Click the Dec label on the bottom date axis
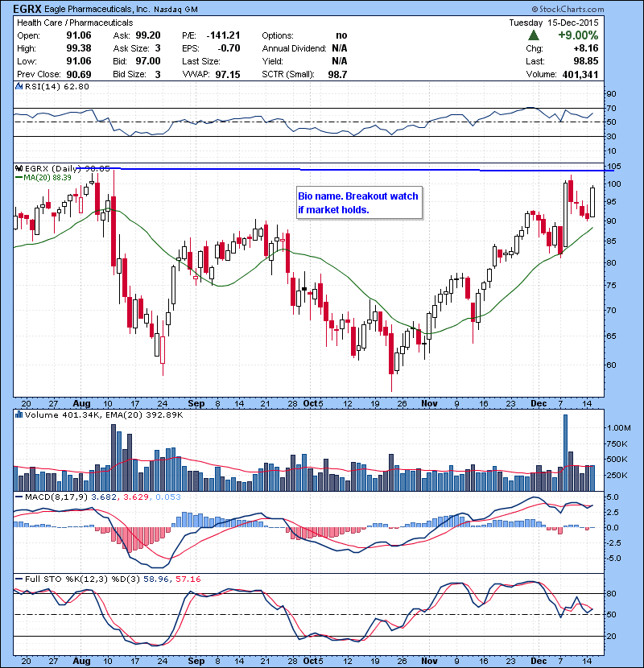The image size is (644, 668). click(539, 661)
